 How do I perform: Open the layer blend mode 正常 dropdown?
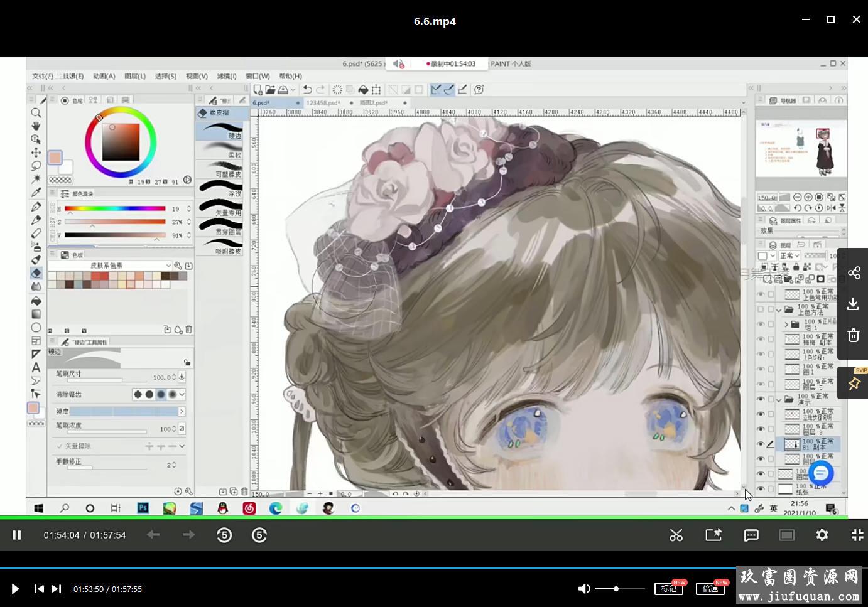[x=789, y=256]
